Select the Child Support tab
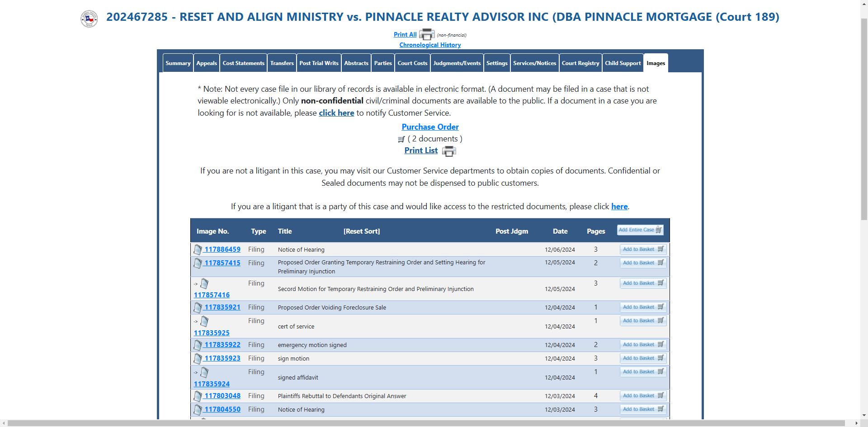The width and height of the screenshot is (868, 427). coord(623,63)
